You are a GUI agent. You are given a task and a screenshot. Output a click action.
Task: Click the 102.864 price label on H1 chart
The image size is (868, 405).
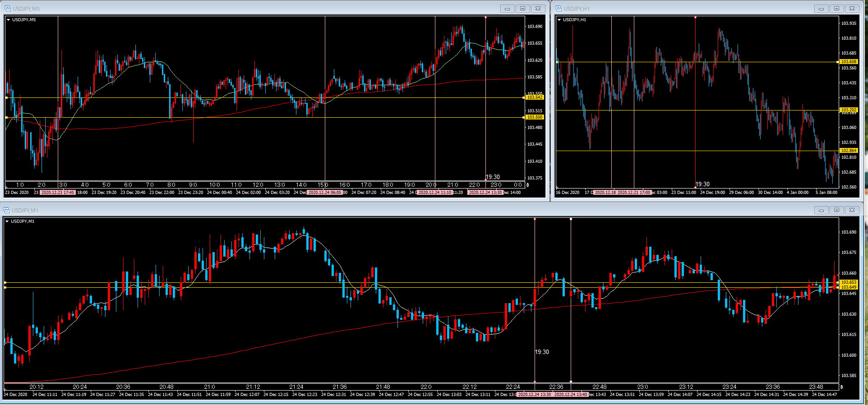(x=849, y=151)
